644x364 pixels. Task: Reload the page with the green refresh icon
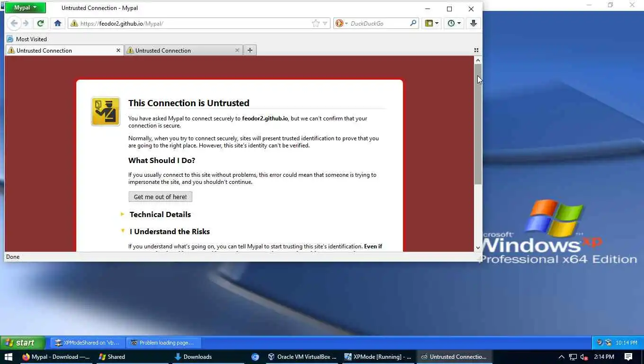point(41,23)
